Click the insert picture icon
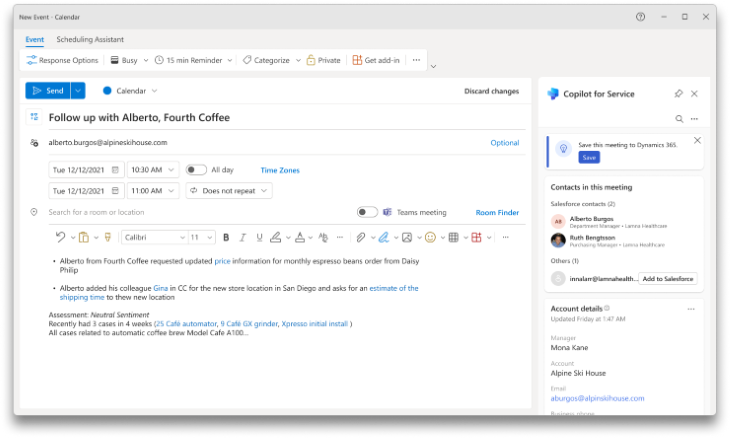 [407, 237]
